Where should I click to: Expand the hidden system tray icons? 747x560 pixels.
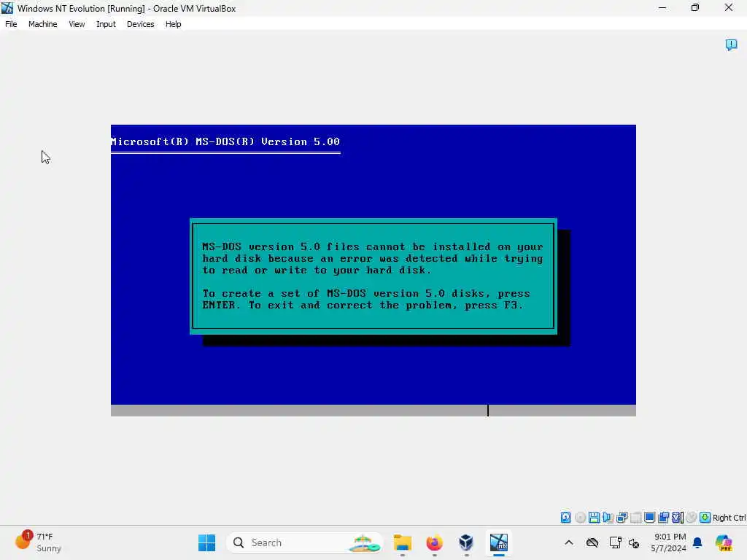[569, 542]
